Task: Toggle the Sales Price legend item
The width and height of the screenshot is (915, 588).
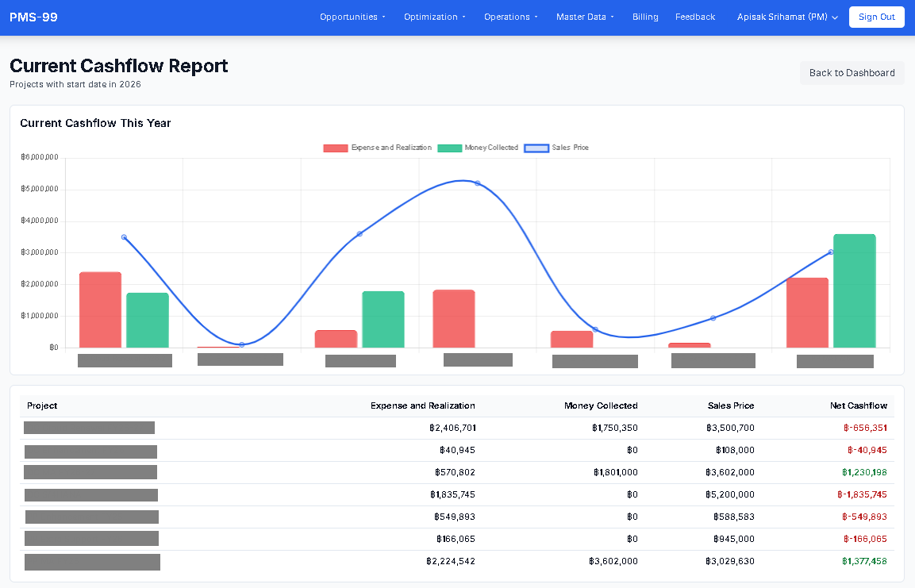Action: click(x=537, y=148)
